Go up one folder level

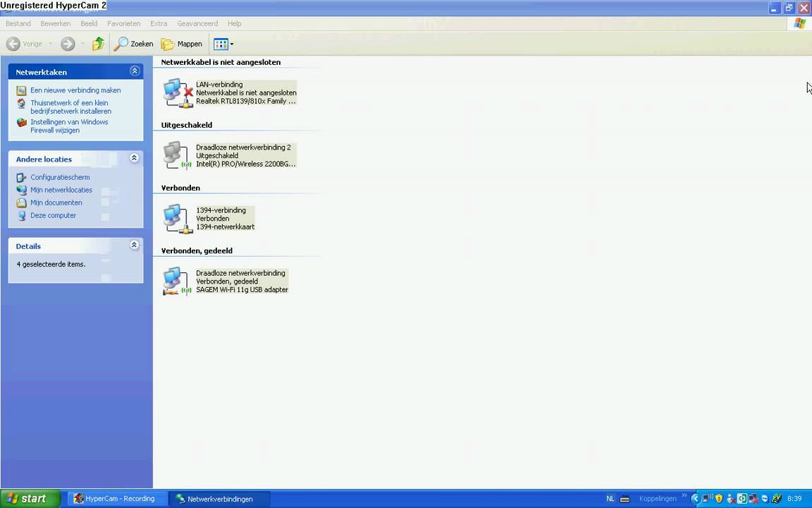click(x=98, y=44)
